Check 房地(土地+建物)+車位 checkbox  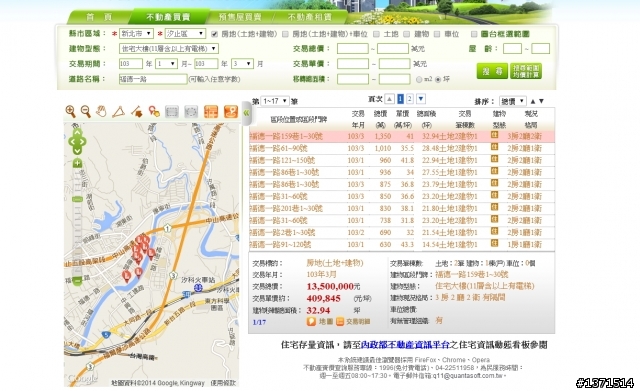pos(285,34)
